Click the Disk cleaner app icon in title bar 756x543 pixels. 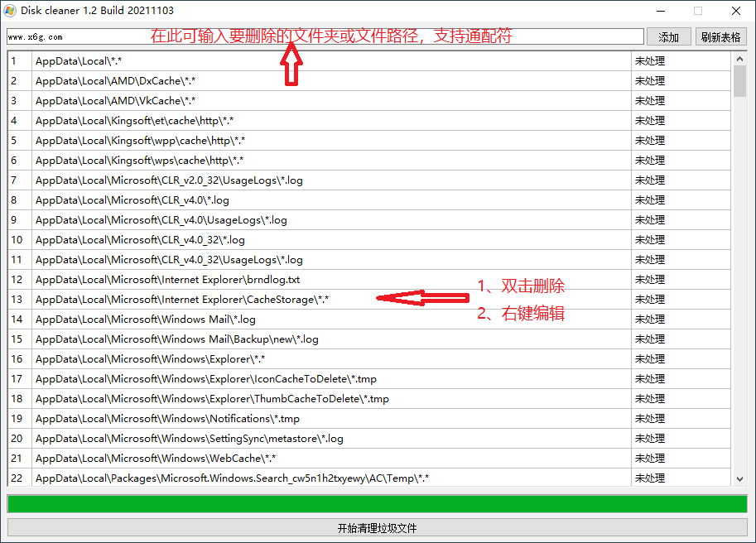[x=10, y=11]
